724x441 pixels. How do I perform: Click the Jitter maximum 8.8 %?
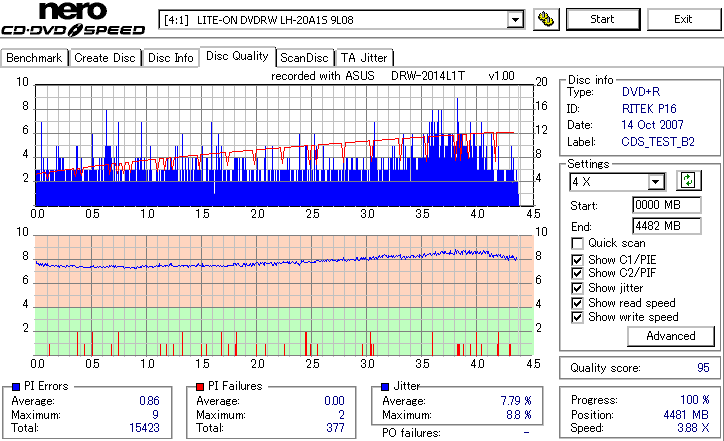click(x=519, y=415)
